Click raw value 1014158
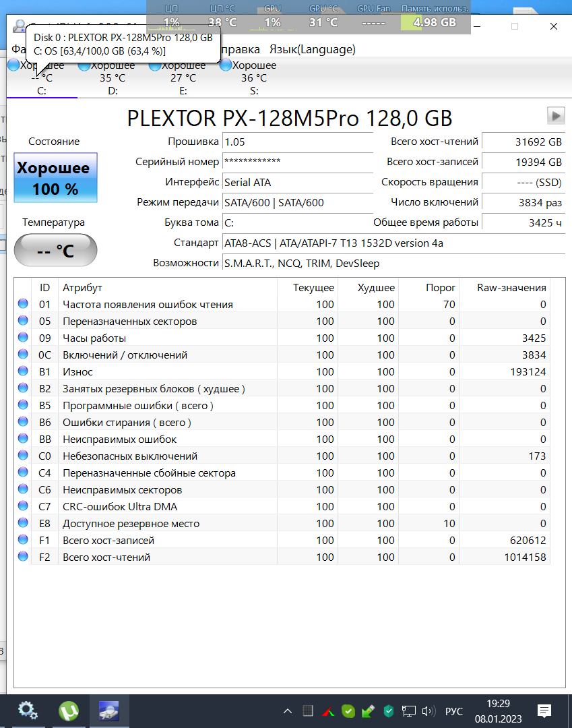572x728 pixels. (525, 557)
